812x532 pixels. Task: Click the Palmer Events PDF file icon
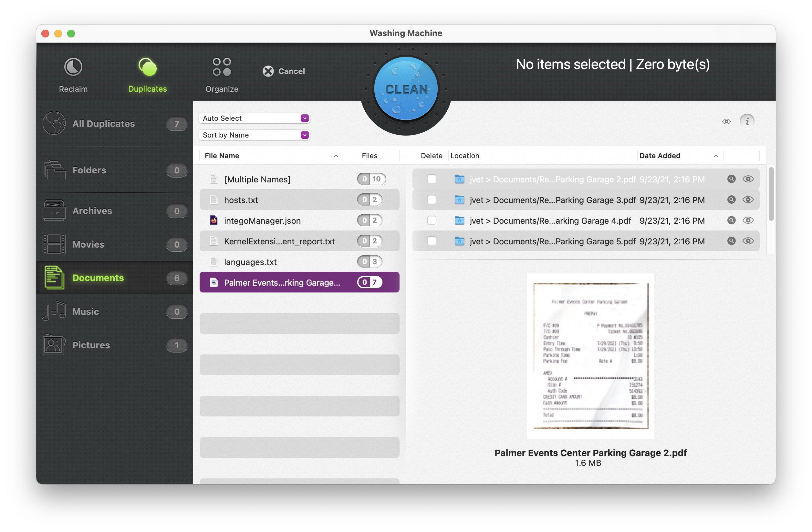pos(213,282)
